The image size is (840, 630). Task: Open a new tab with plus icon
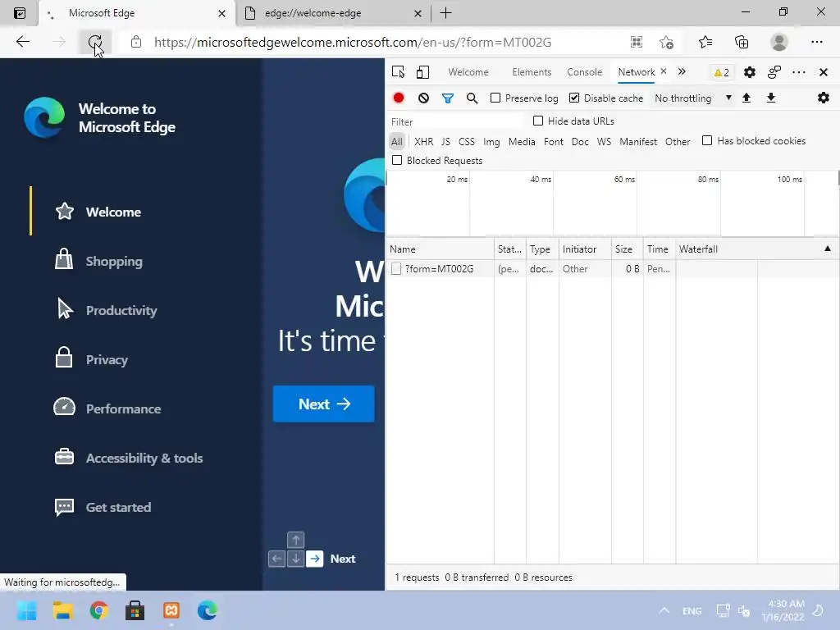coord(445,13)
